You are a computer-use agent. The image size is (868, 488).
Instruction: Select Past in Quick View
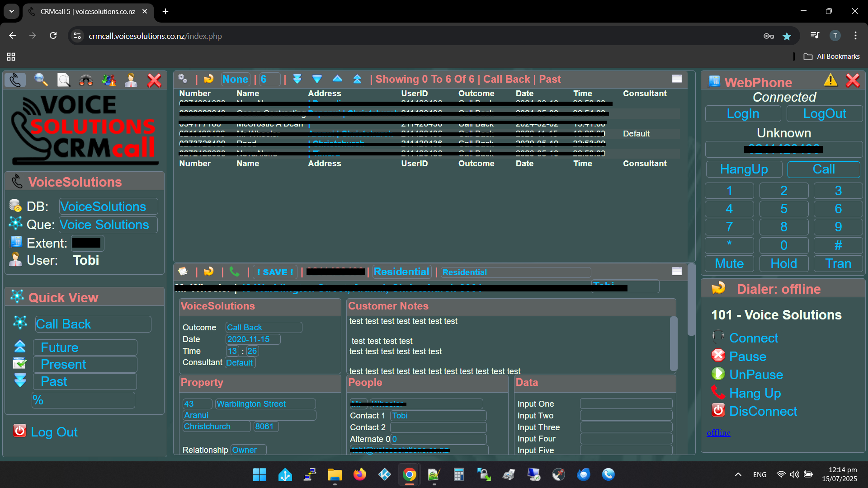(85, 381)
